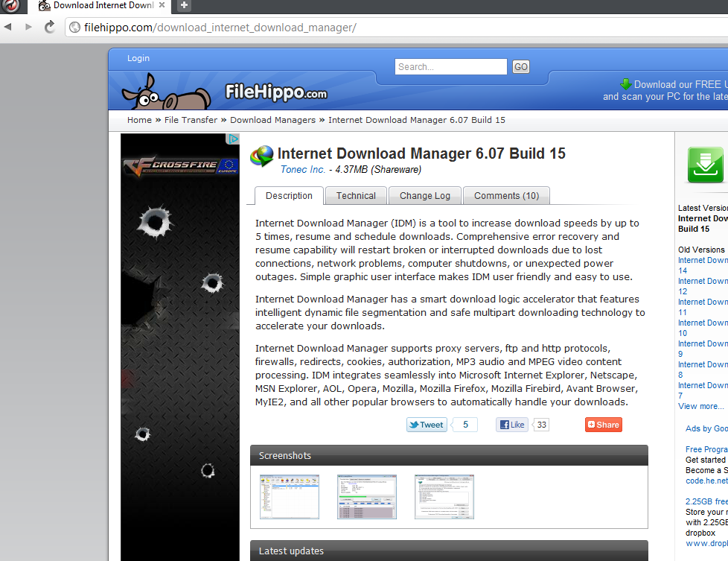Viewport: 728px width, 561px height.
Task: Go to the Home breadcrumb link
Action: (x=139, y=120)
